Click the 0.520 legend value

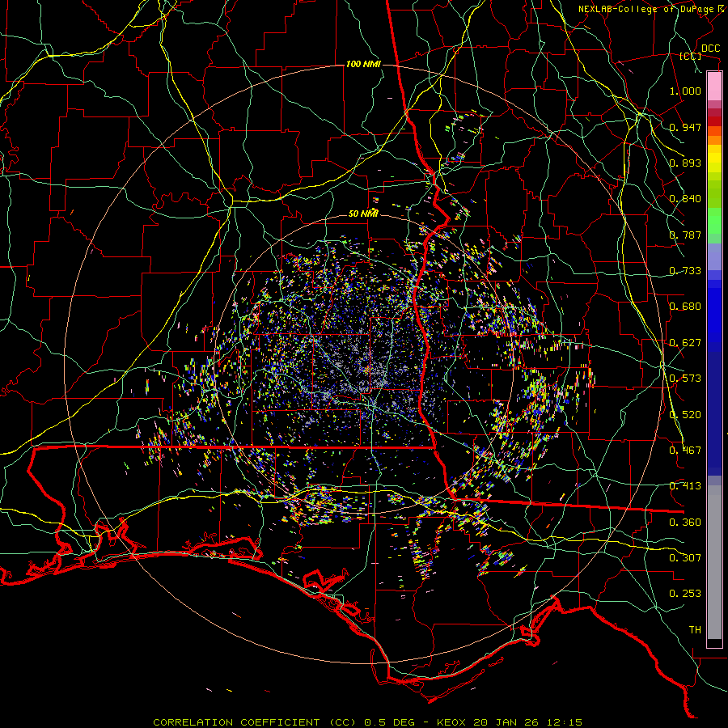[685, 415]
